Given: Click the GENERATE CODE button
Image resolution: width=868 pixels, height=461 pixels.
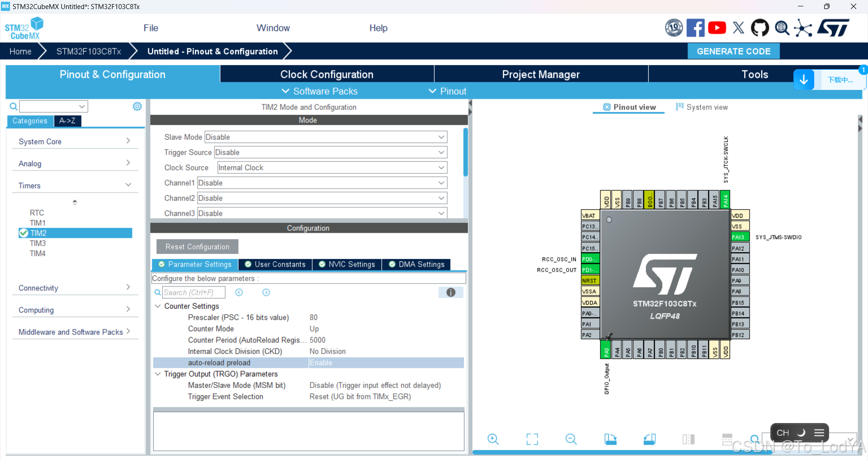Looking at the screenshot, I should pyautogui.click(x=733, y=51).
